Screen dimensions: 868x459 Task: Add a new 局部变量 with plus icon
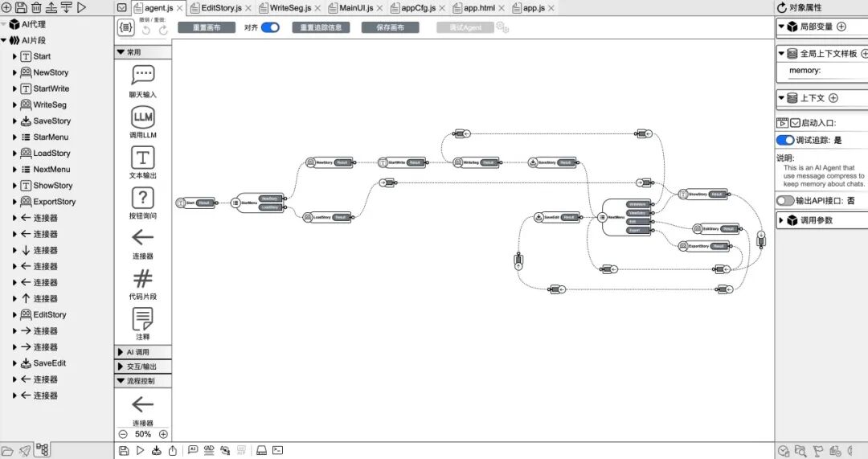pos(841,27)
